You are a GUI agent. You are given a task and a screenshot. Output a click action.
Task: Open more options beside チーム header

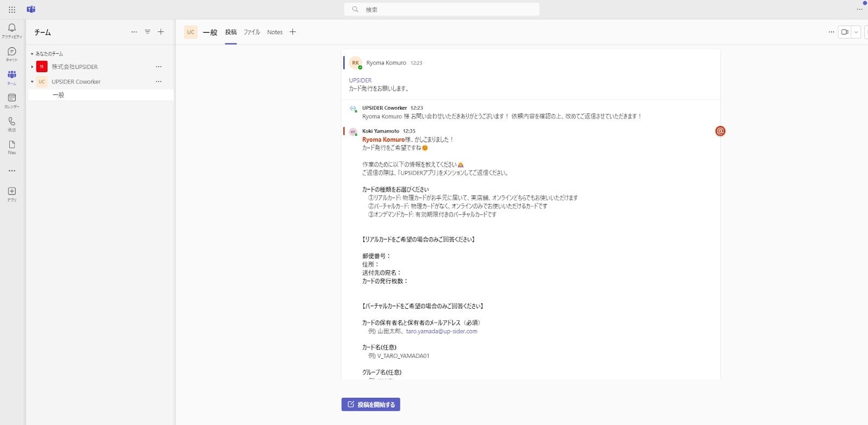(x=134, y=32)
